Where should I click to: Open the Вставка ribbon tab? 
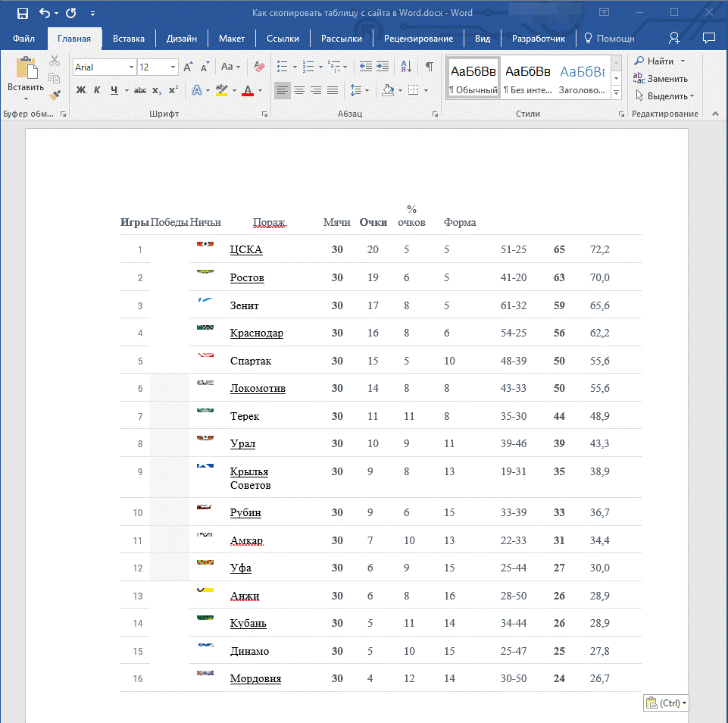129,39
